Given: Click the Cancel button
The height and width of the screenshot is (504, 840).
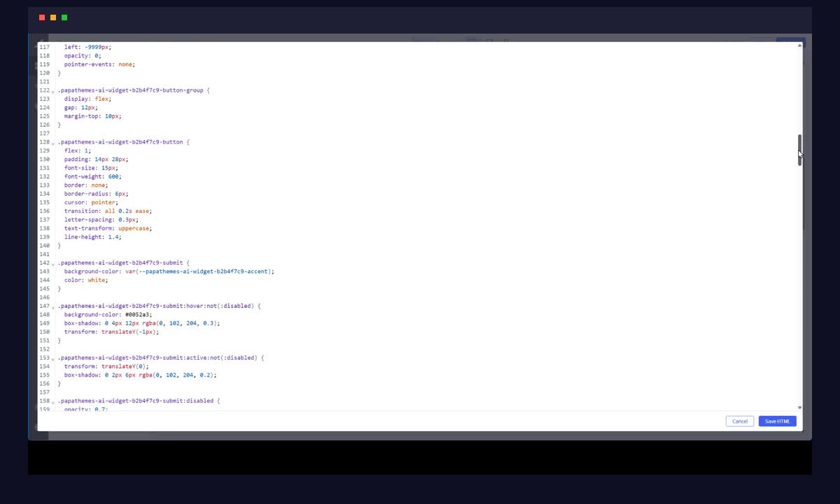Looking at the screenshot, I should point(740,421).
